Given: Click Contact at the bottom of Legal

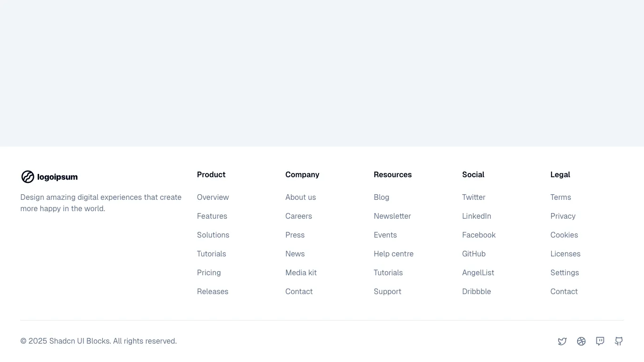Looking at the screenshot, I should tap(564, 291).
